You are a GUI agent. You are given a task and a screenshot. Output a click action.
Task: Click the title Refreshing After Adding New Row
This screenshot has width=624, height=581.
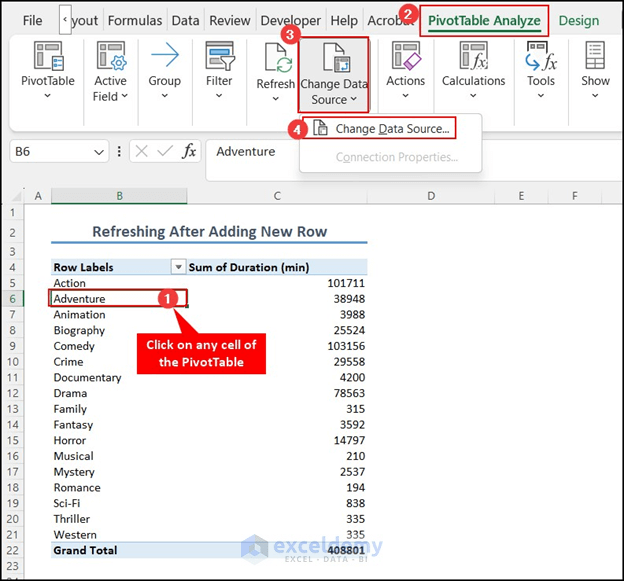click(x=210, y=232)
